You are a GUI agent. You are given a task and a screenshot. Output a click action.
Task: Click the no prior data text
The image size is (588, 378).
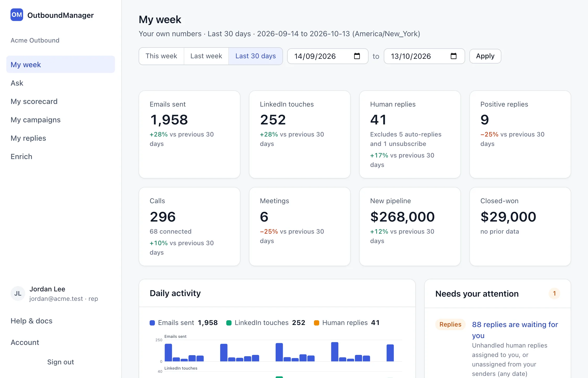click(500, 231)
